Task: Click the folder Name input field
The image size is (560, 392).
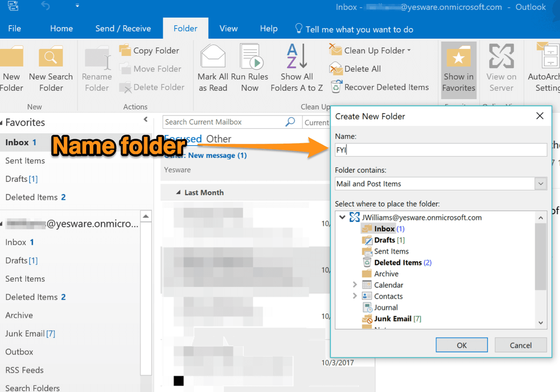Action: [x=441, y=150]
